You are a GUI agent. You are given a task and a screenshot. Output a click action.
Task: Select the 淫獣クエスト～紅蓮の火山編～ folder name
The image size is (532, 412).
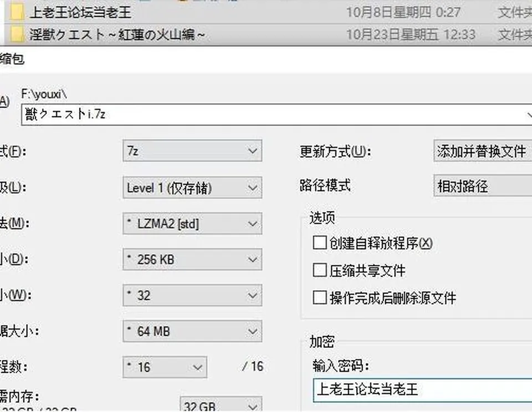pos(117,34)
